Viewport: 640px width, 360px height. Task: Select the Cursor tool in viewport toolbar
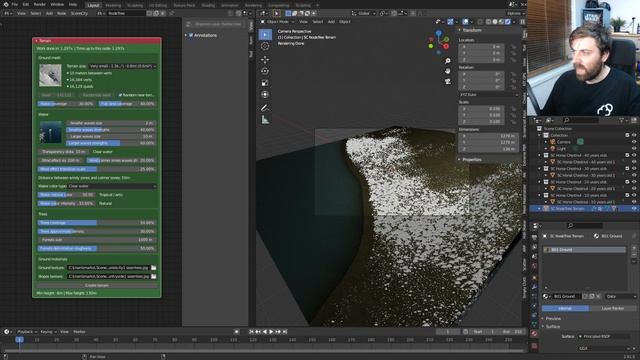point(265,46)
